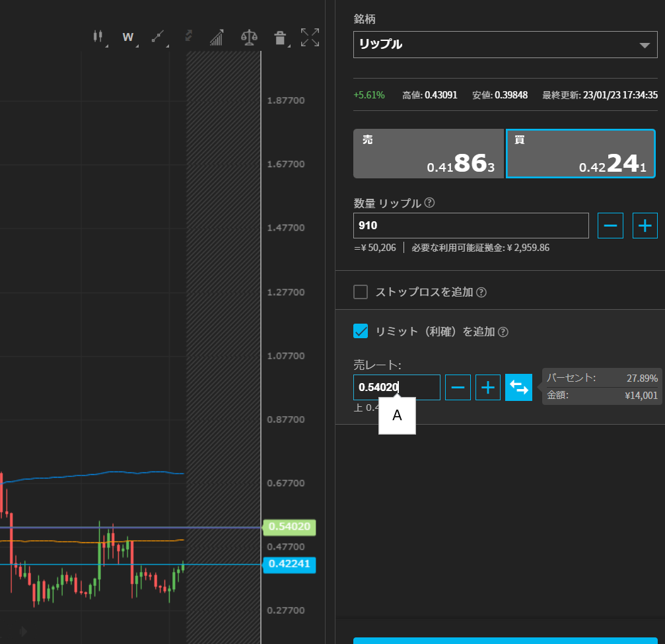Open the indicators icon with rising bars
Screen dimensions: 665x644
[217, 37]
